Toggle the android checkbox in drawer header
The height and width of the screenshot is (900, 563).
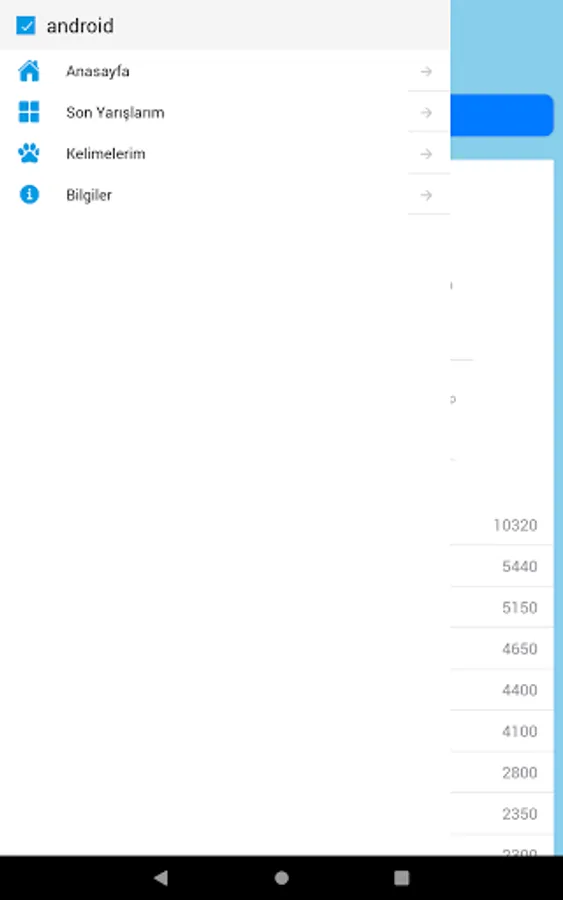pyautogui.click(x=26, y=26)
